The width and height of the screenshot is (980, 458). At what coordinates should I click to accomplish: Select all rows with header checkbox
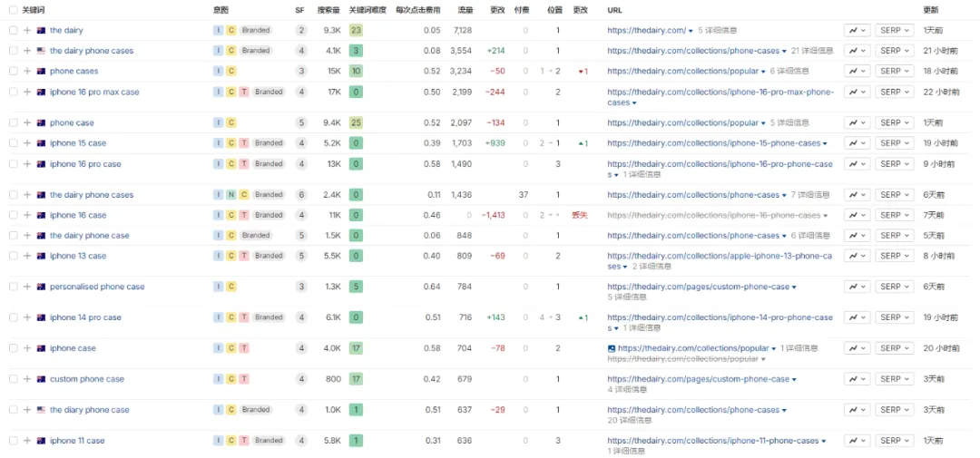pos(14,11)
